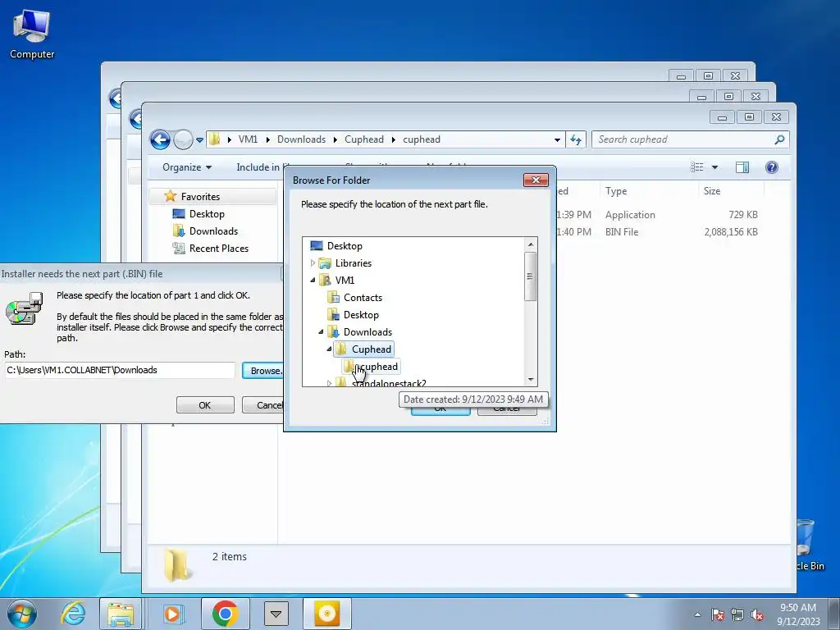Refresh the cuphead folder address bar

tap(576, 139)
